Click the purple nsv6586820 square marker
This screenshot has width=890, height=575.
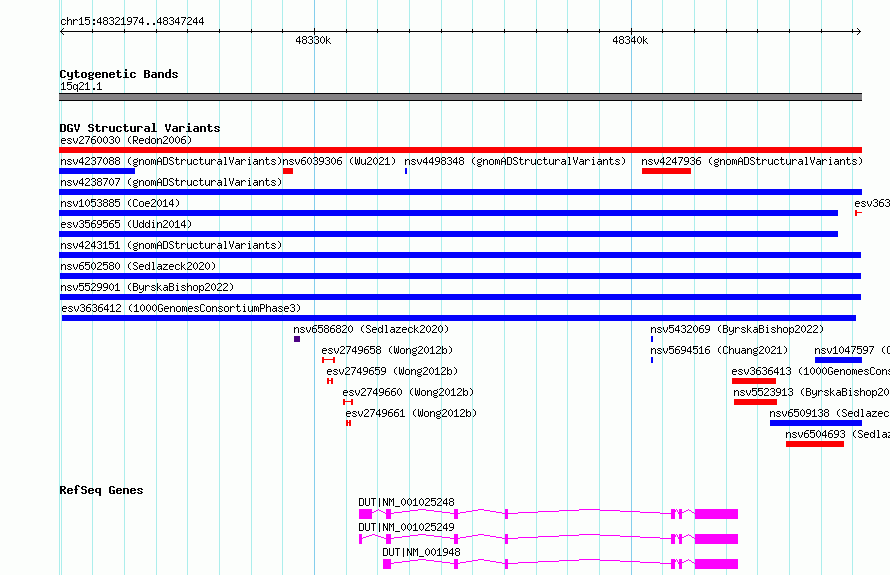297,339
